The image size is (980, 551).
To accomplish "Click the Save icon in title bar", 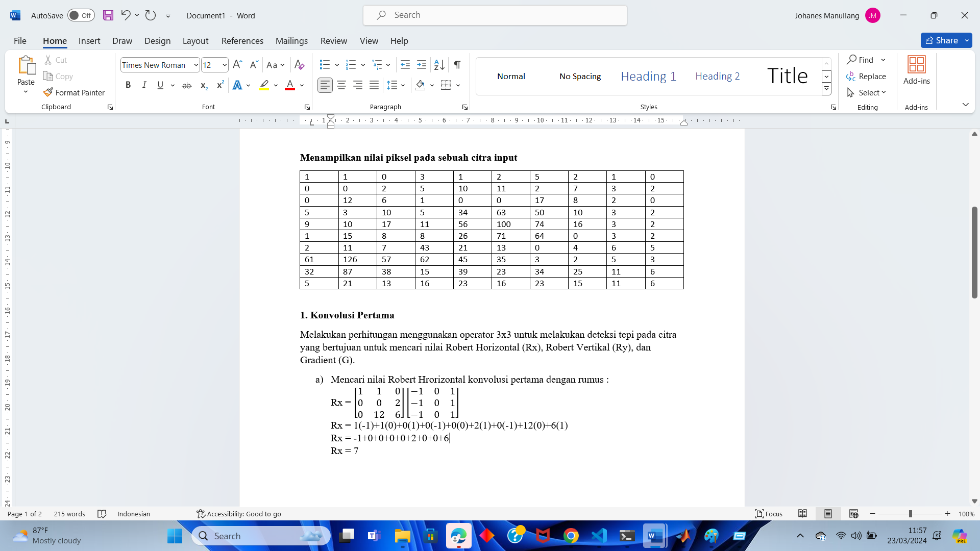I will coord(108,15).
